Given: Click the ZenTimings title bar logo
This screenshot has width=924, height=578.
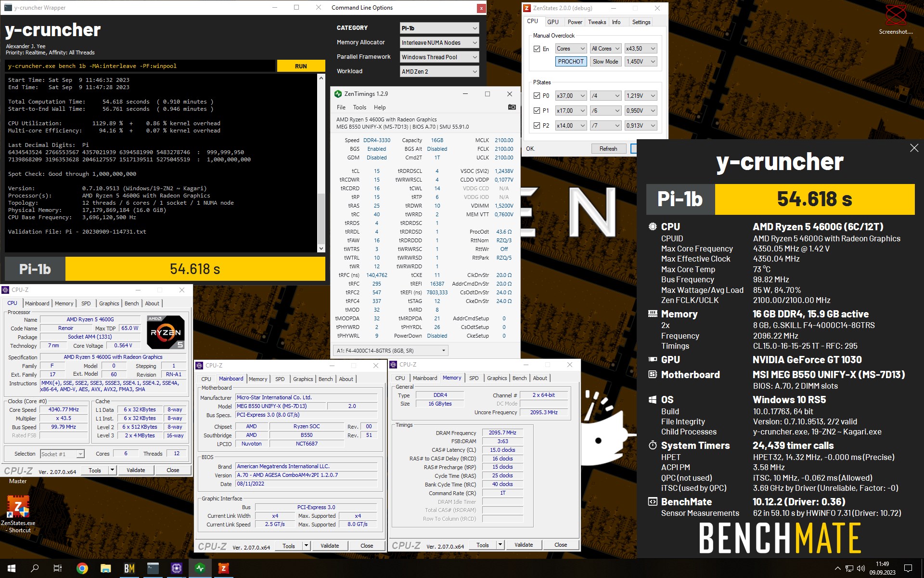Looking at the screenshot, I should click(x=338, y=94).
